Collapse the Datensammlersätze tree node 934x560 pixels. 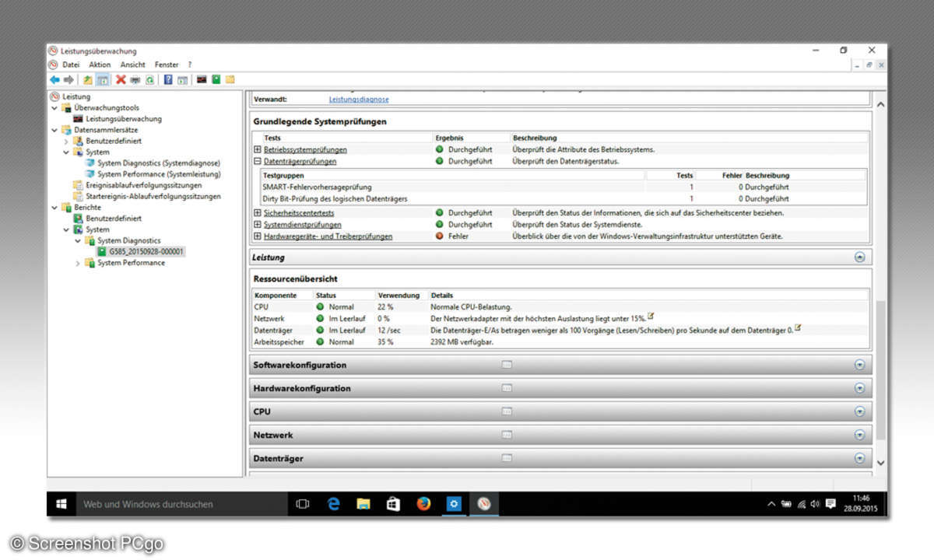pos(54,130)
